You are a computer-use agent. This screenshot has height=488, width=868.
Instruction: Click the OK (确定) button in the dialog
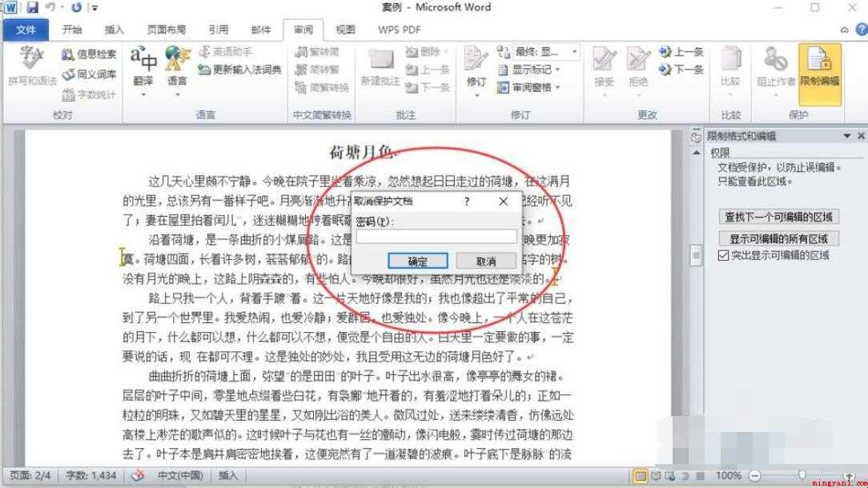point(418,261)
